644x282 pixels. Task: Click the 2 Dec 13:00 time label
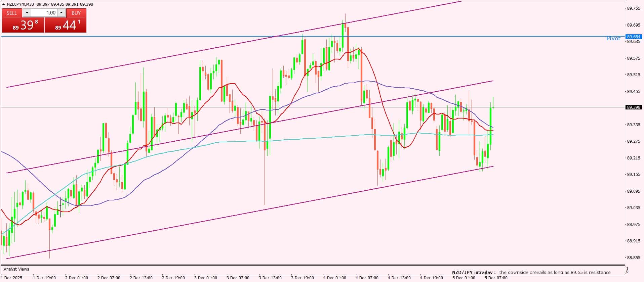click(141, 278)
